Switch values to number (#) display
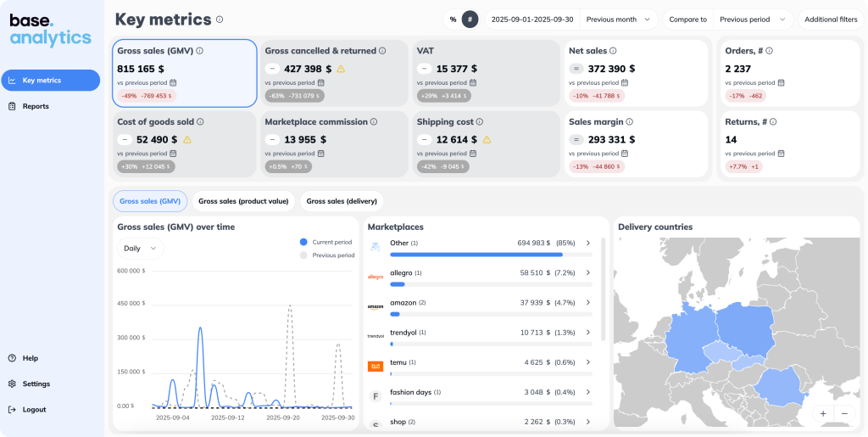The height and width of the screenshot is (437, 868). click(470, 20)
